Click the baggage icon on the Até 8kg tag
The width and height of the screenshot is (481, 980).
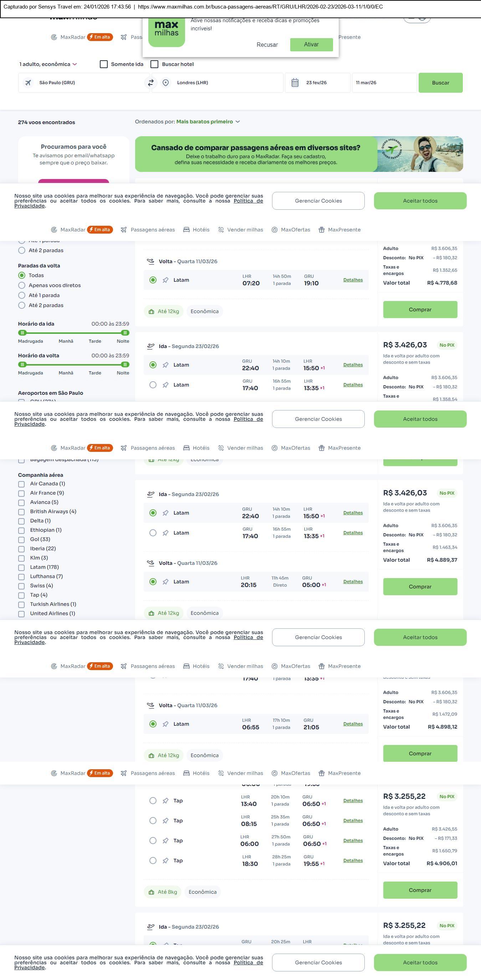click(151, 892)
